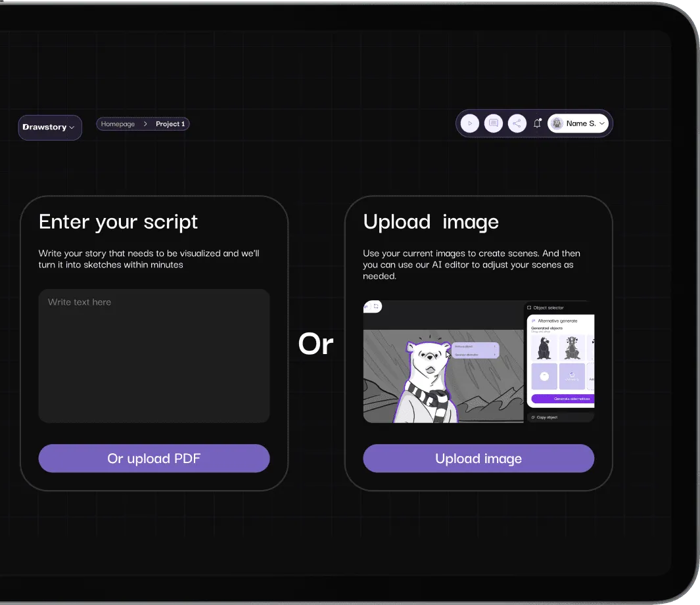Select first generated bear object thumbnail
This screenshot has height=605, width=700.
(544, 347)
